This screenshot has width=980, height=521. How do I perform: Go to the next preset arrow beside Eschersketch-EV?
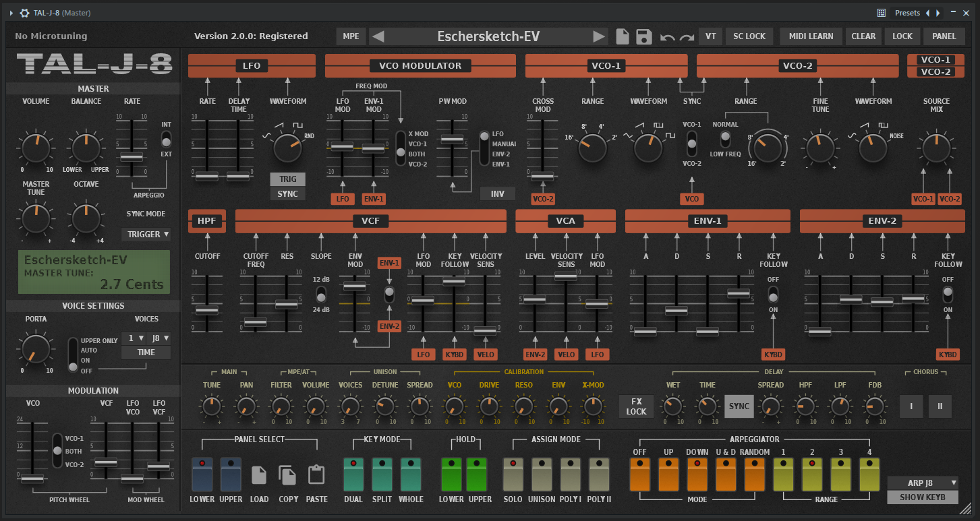coord(599,36)
